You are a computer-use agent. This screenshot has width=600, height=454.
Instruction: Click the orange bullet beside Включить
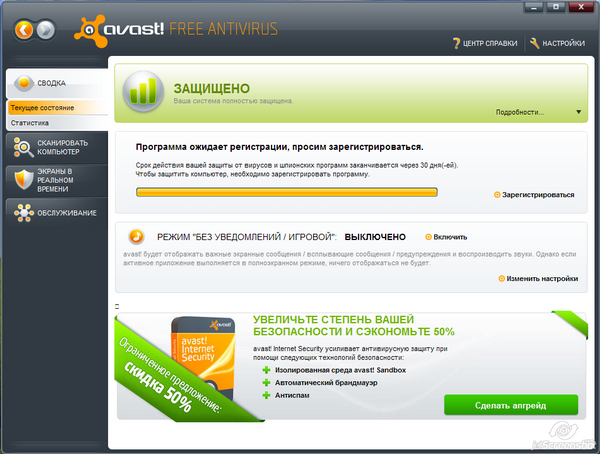pyautogui.click(x=429, y=237)
